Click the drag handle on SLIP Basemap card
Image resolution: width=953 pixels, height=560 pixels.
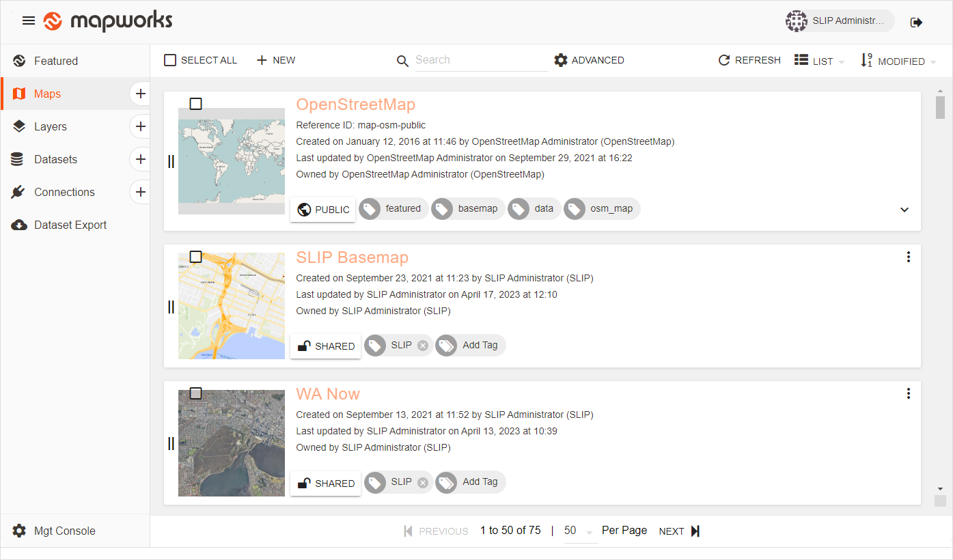click(171, 307)
